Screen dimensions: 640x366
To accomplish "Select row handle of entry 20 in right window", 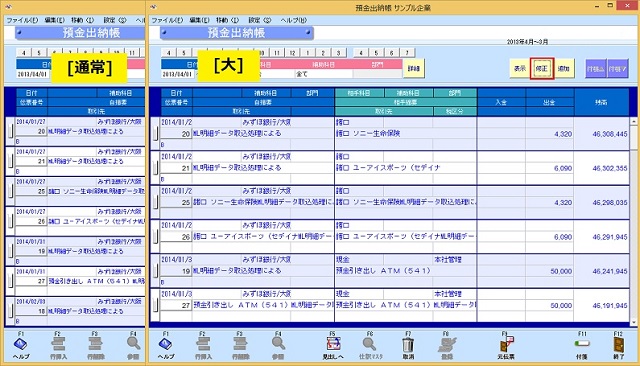I will click(x=155, y=133).
